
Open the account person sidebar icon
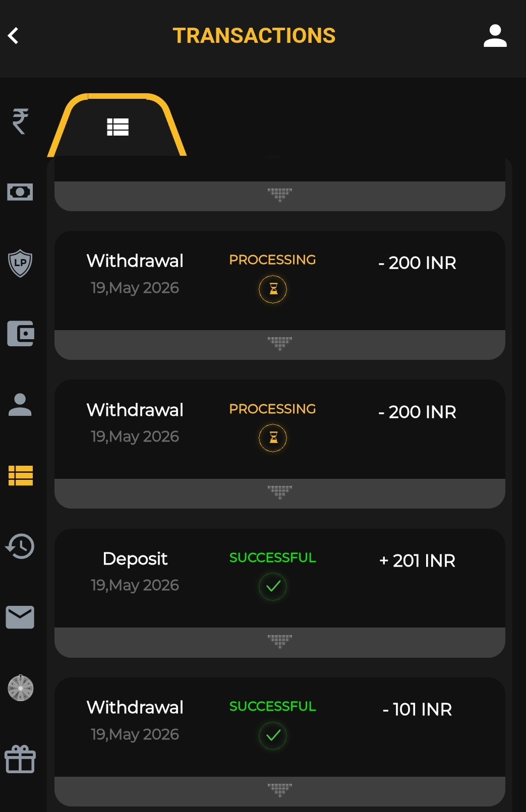20,405
